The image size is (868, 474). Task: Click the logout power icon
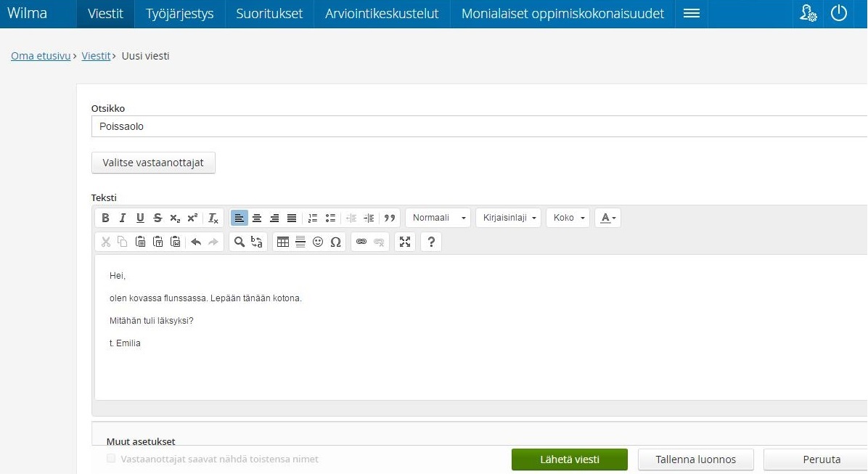[x=839, y=13]
